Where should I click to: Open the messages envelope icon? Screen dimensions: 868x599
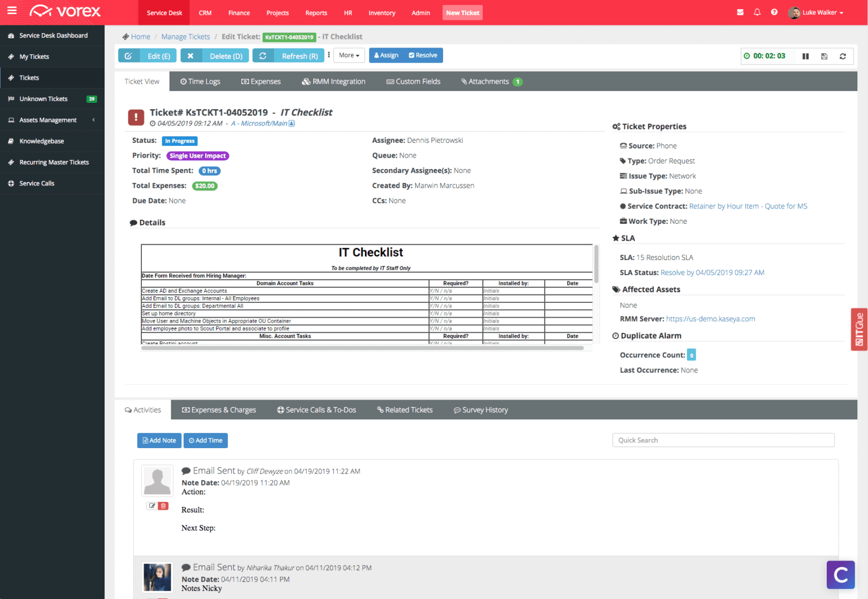click(740, 12)
